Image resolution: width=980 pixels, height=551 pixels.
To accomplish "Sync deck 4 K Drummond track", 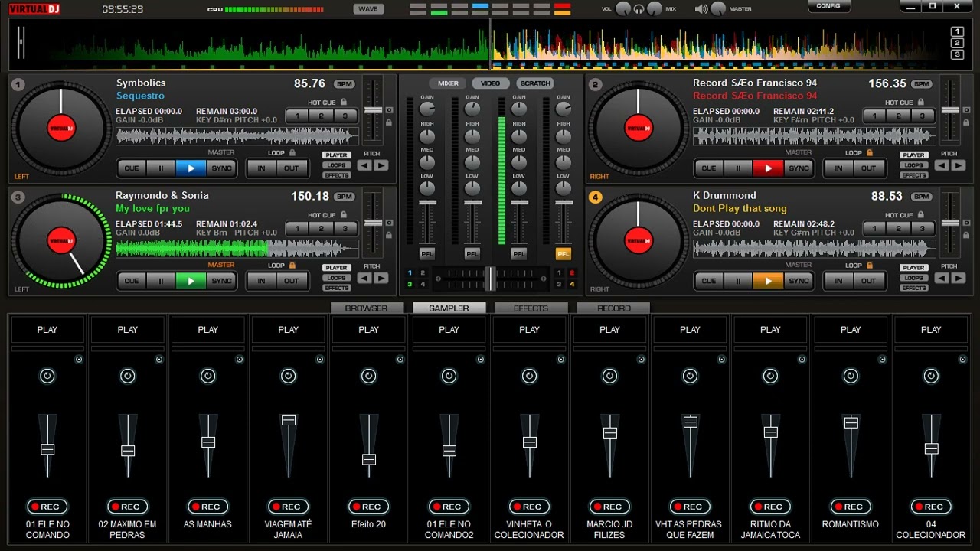I will tap(799, 281).
